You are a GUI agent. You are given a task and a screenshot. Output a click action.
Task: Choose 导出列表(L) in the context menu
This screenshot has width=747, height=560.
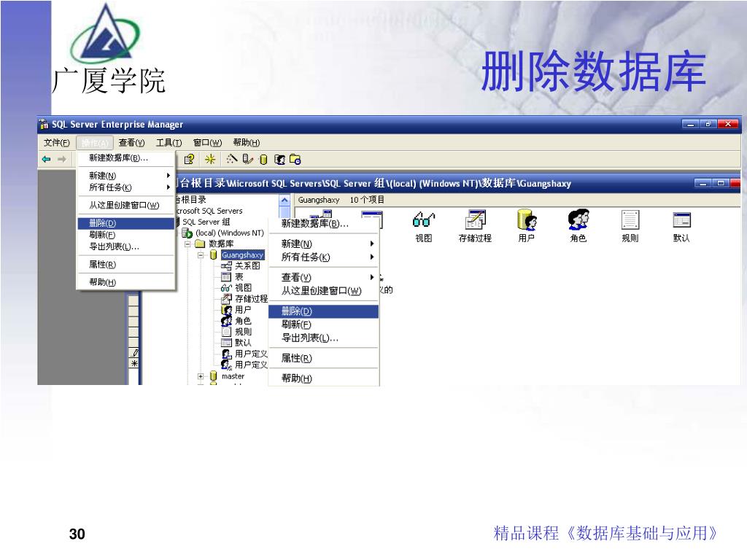[x=323, y=338]
